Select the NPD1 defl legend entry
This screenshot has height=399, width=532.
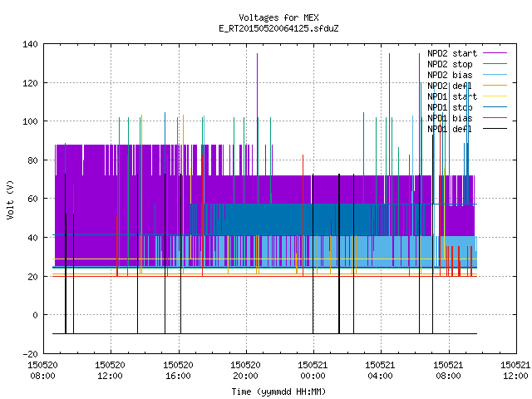(x=450, y=129)
